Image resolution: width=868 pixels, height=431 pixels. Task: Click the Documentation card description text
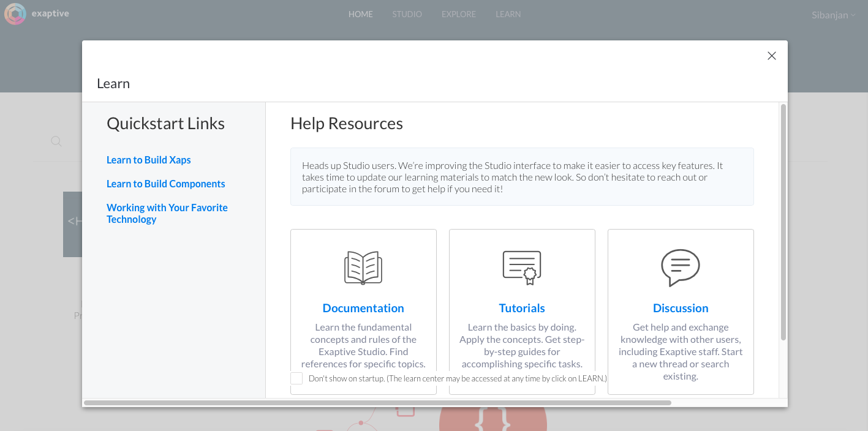click(363, 345)
